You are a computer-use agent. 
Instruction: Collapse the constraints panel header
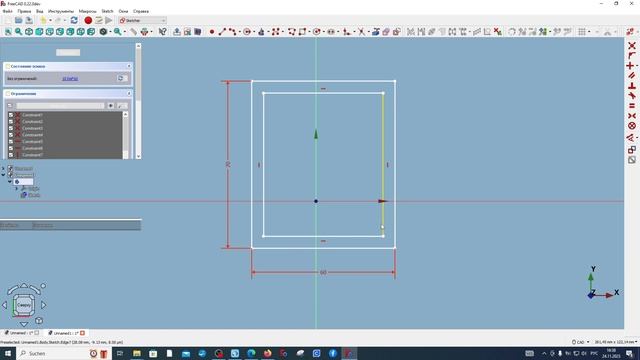point(129,94)
